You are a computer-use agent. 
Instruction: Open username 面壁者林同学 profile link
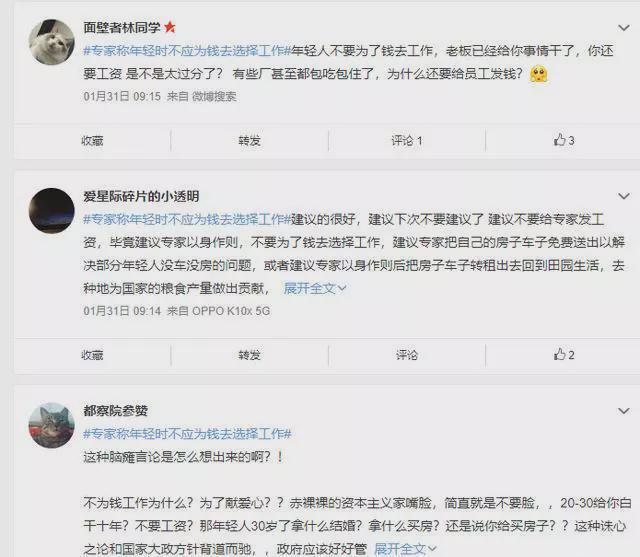point(122,27)
